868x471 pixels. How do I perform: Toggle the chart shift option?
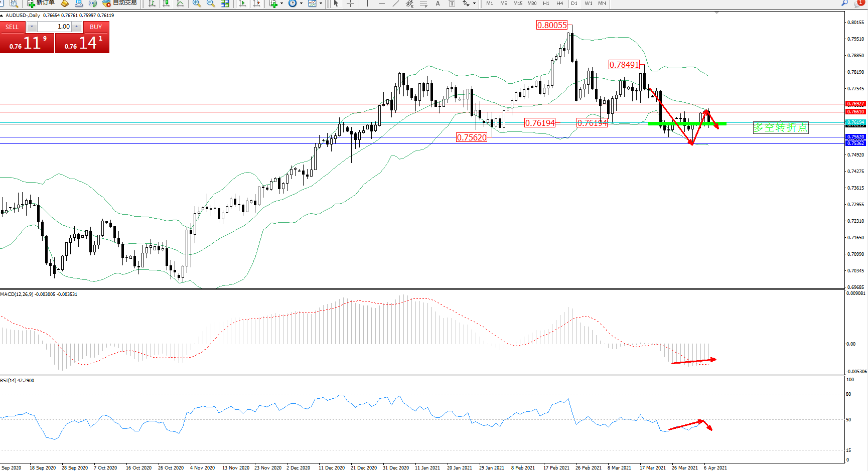tap(257, 4)
